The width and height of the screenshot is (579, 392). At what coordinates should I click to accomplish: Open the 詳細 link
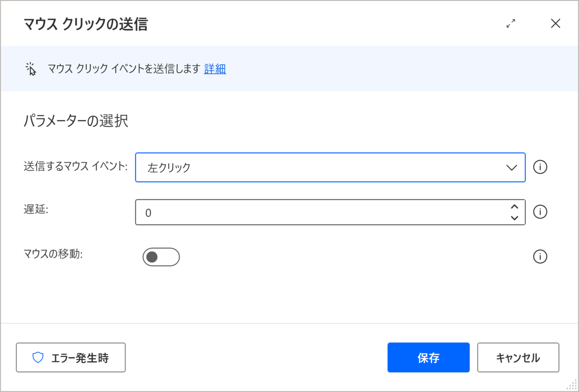coord(215,69)
